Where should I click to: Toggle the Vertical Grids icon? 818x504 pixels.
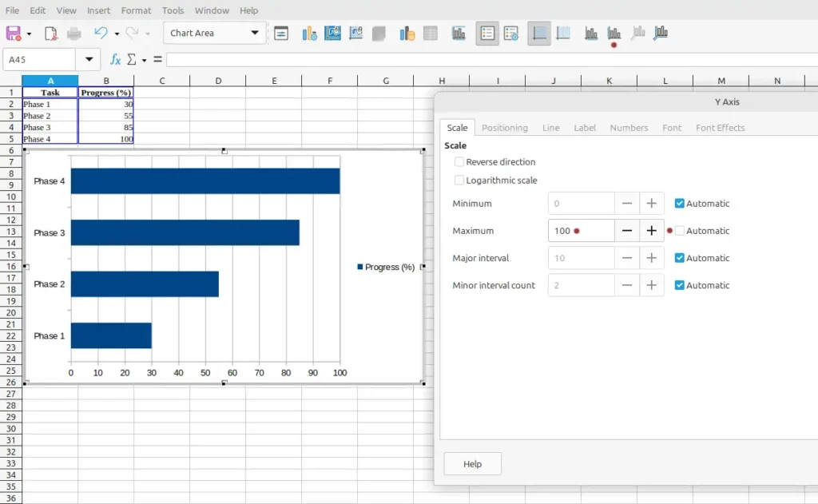563,34
